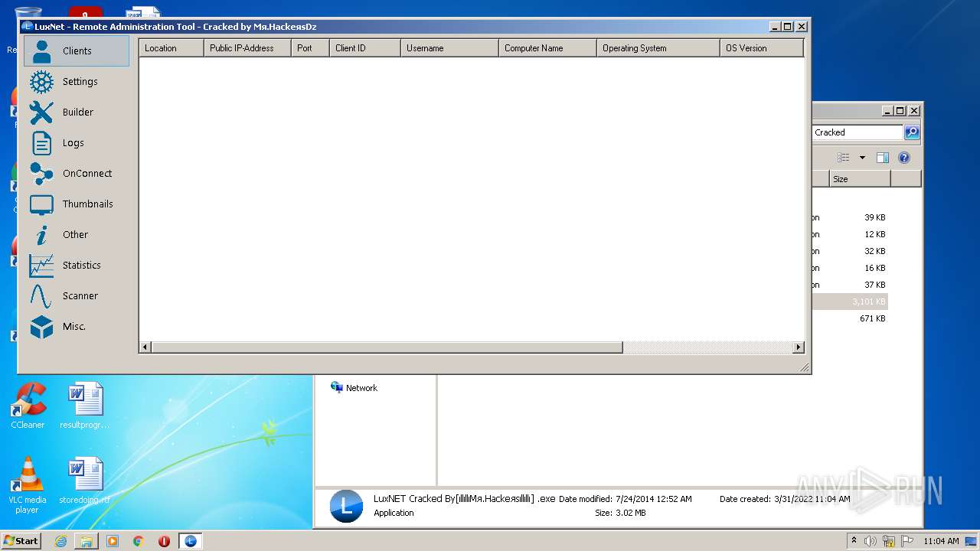Sort by Client ID column
This screenshot has height=551, width=980.
[365, 48]
